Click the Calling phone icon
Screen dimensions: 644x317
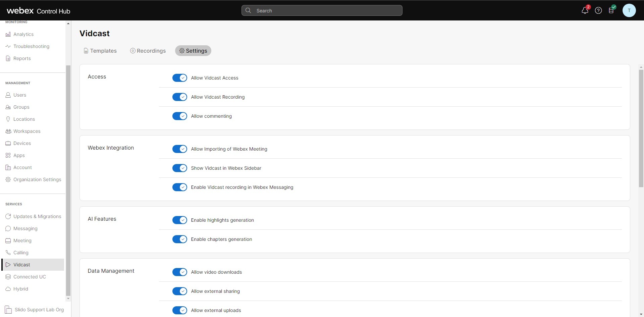coord(8,253)
